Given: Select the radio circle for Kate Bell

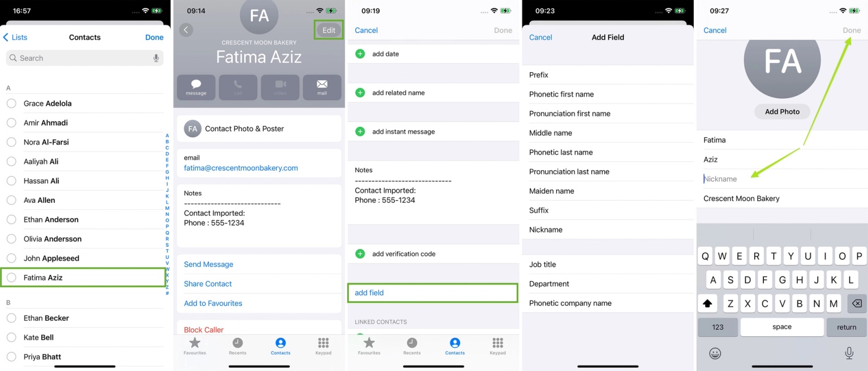Looking at the screenshot, I should coord(11,337).
